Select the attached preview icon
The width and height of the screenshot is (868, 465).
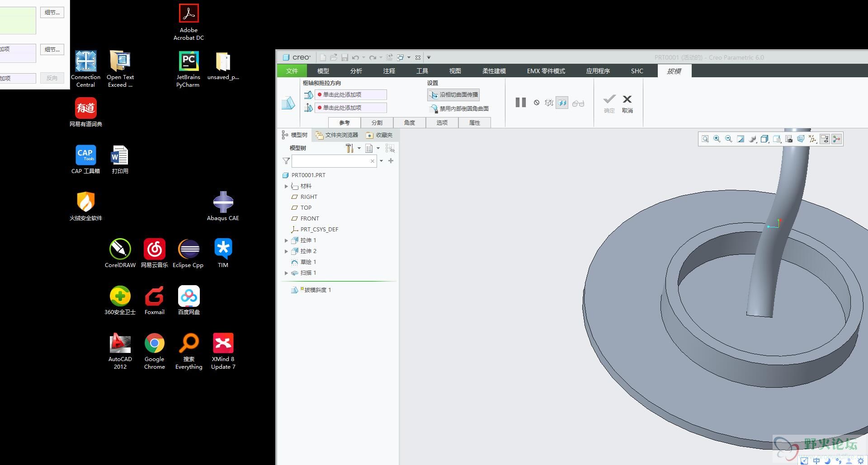562,103
